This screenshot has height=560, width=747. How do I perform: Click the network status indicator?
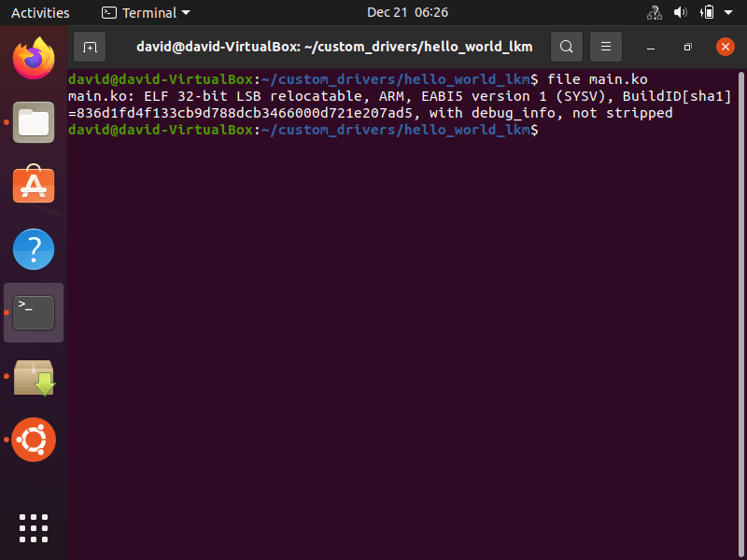coord(654,12)
